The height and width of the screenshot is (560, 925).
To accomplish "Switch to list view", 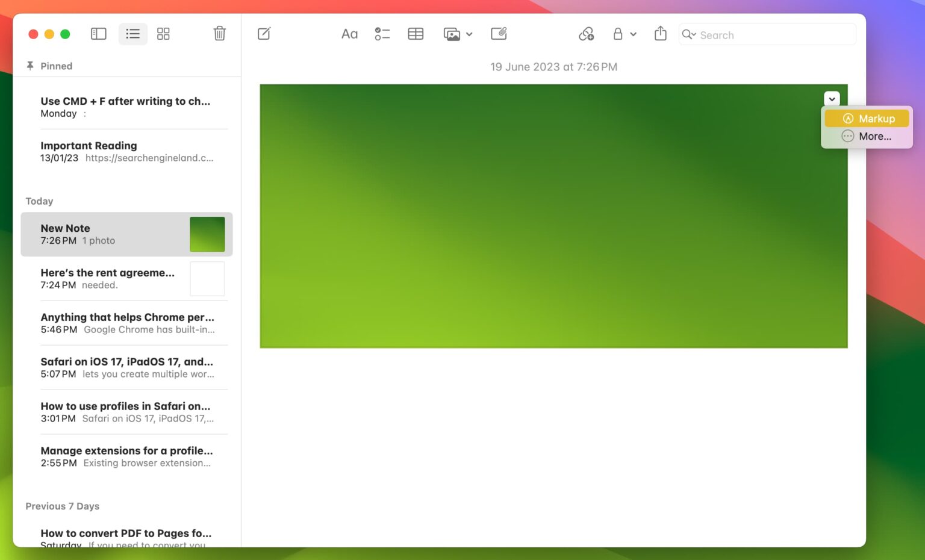I will 133,34.
